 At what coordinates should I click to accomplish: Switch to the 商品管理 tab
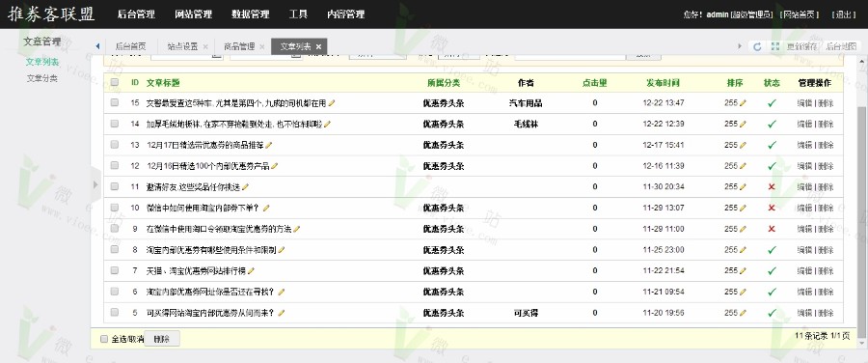click(x=239, y=46)
